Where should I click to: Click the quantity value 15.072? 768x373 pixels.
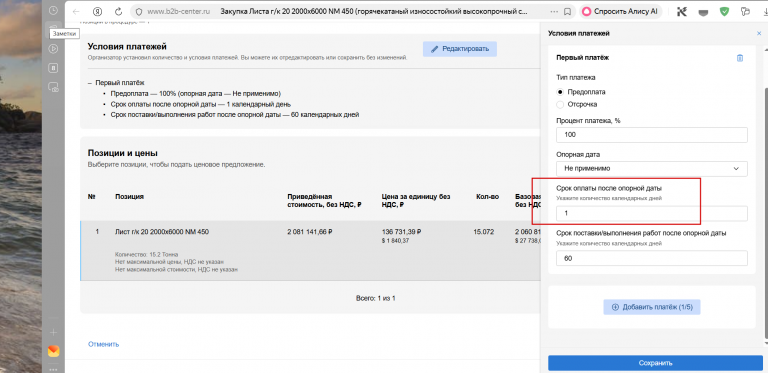[484, 232]
